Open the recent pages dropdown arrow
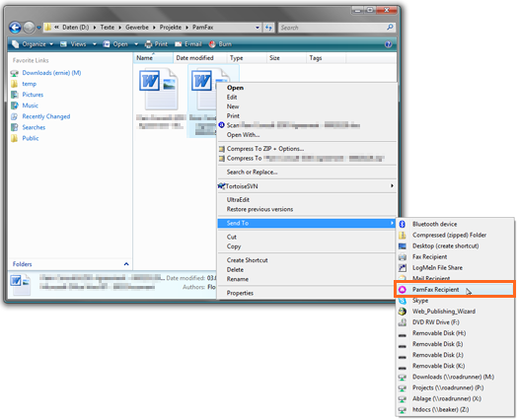The image size is (517, 420). (x=38, y=28)
